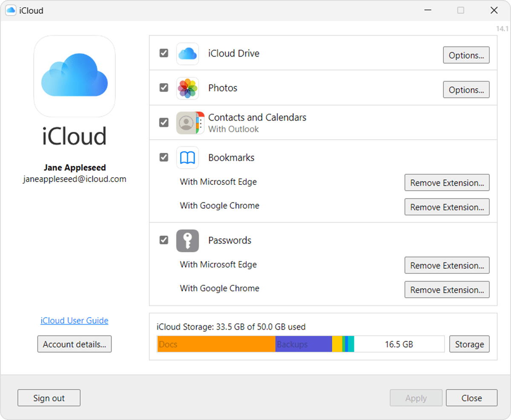Click the Bookmarks book icon
The image size is (511, 420).
coord(187,157)
